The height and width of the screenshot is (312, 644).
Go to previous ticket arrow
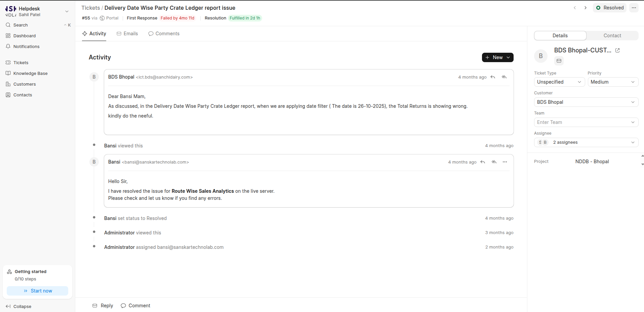click(575, 8)
